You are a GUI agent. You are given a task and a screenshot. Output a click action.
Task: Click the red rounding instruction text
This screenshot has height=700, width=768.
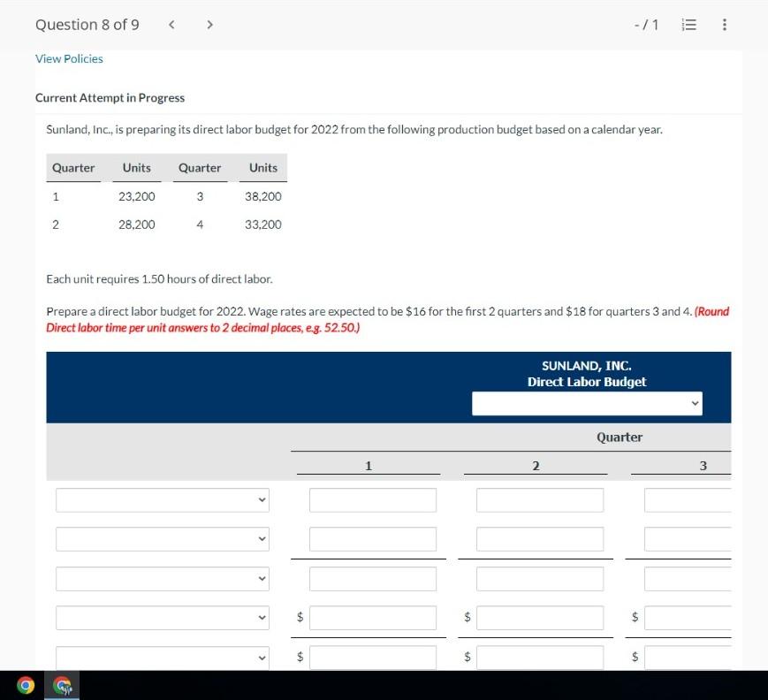(387, 319)
